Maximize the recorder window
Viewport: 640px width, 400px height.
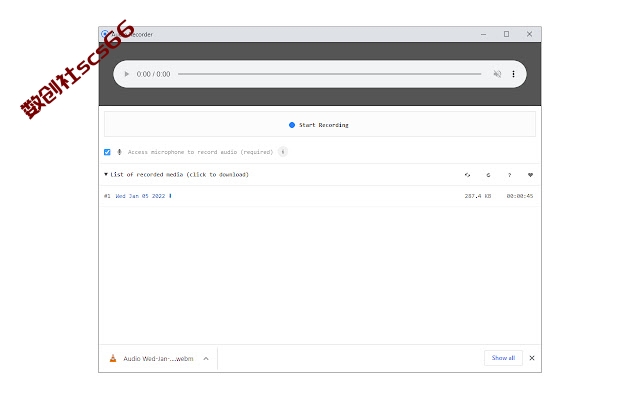507,34
